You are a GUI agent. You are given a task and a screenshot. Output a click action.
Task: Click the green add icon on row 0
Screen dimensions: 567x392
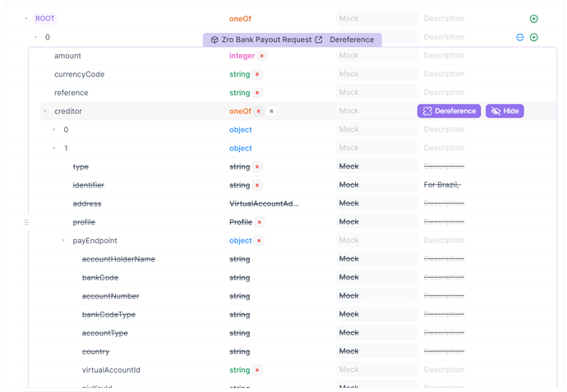coord(533,37)
